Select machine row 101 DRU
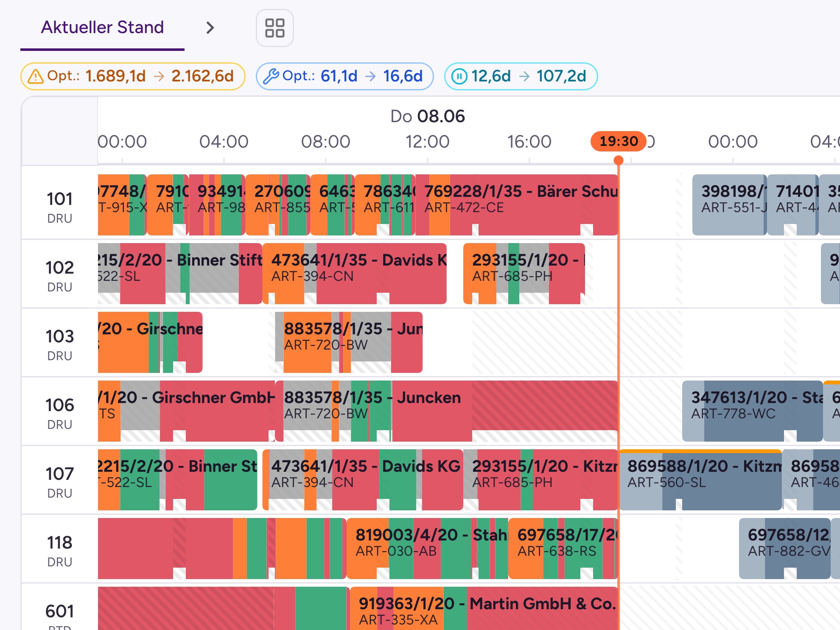840x630 pixels. (60, 207)
